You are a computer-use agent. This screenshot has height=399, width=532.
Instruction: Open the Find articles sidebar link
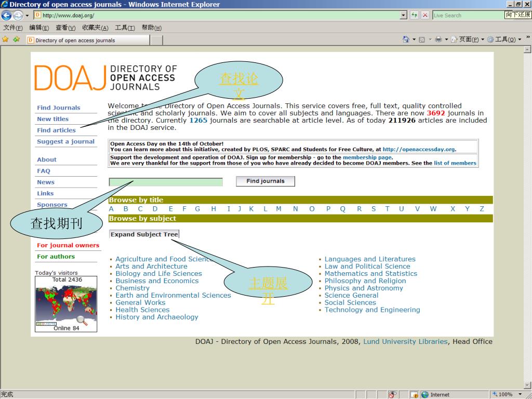tap(56, 130)
